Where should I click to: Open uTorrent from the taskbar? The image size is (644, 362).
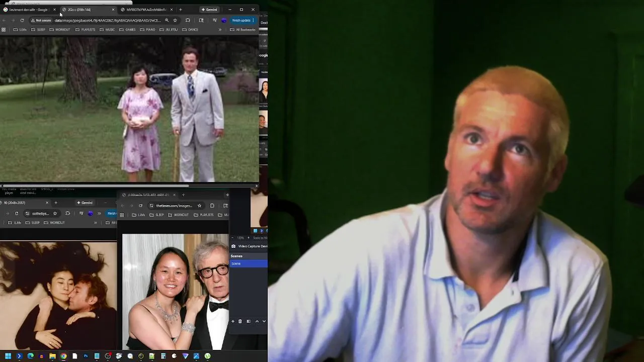[x=207, y=356]
